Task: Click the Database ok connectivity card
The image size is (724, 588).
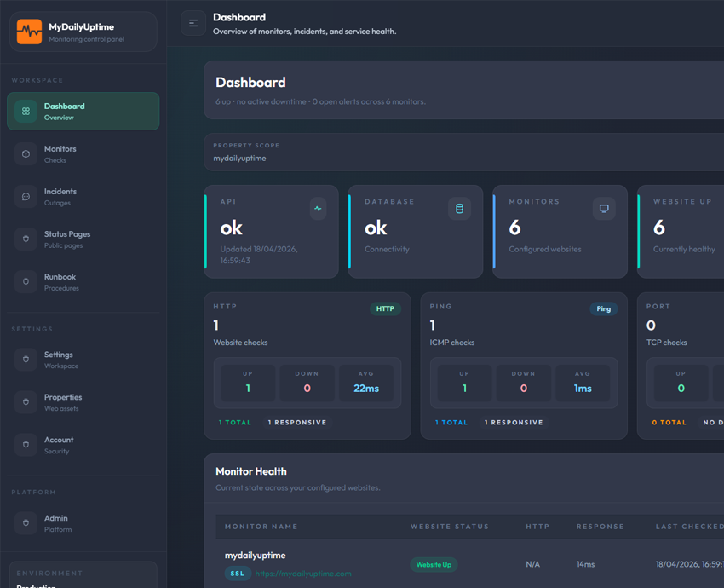Action: coord(416,232)
